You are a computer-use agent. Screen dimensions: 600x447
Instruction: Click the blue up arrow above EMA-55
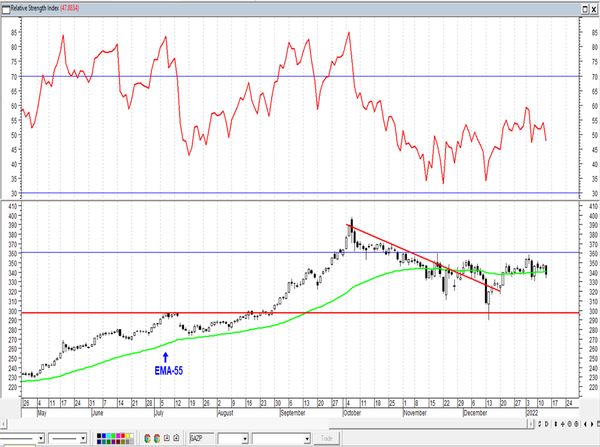click(x=165, y=355)
